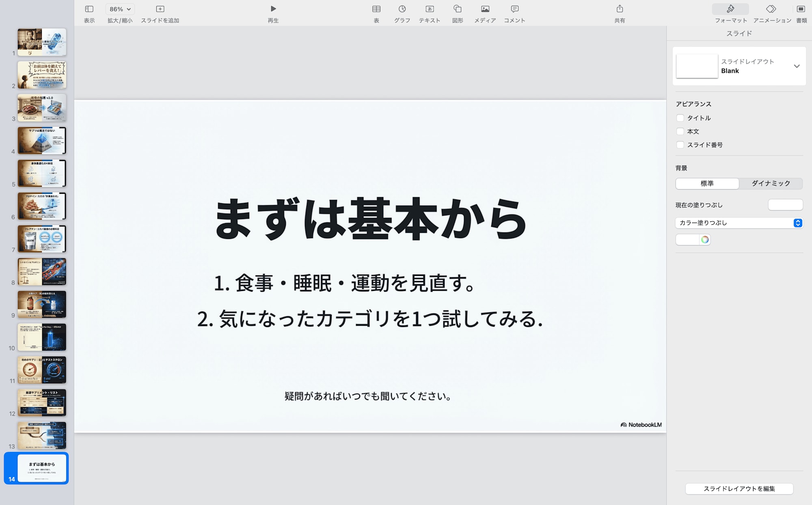The width and height of the screenshot is (812, 505).
Task: Enable the スライド番号 checkbox
Action: click(x=680, y=145)
